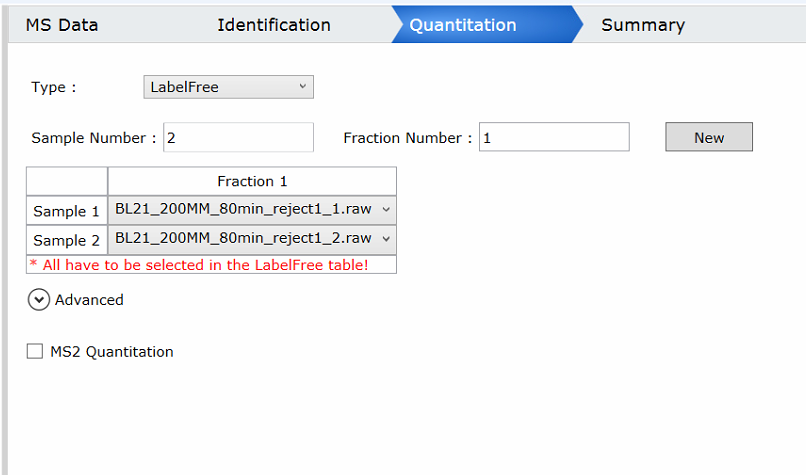The image size is (806, 475).
Task: Click the MS2 Quantitation label text
Action: [x=112, y=352]
